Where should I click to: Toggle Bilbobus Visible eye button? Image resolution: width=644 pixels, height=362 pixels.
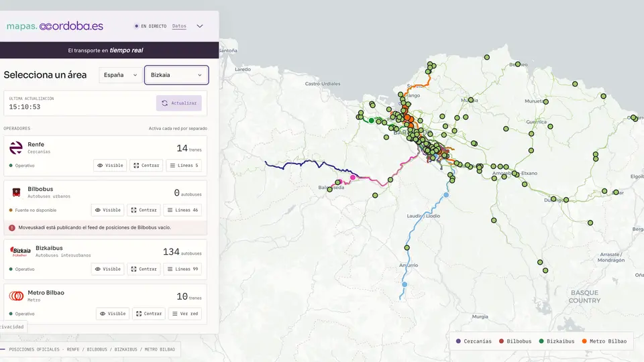(x=107, y=210)
